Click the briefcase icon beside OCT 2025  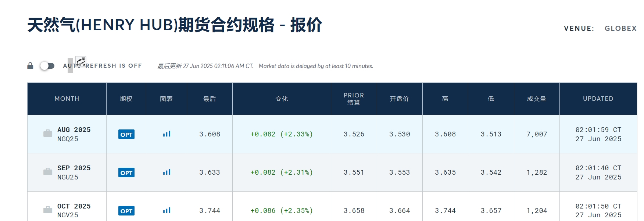[48, 210]
